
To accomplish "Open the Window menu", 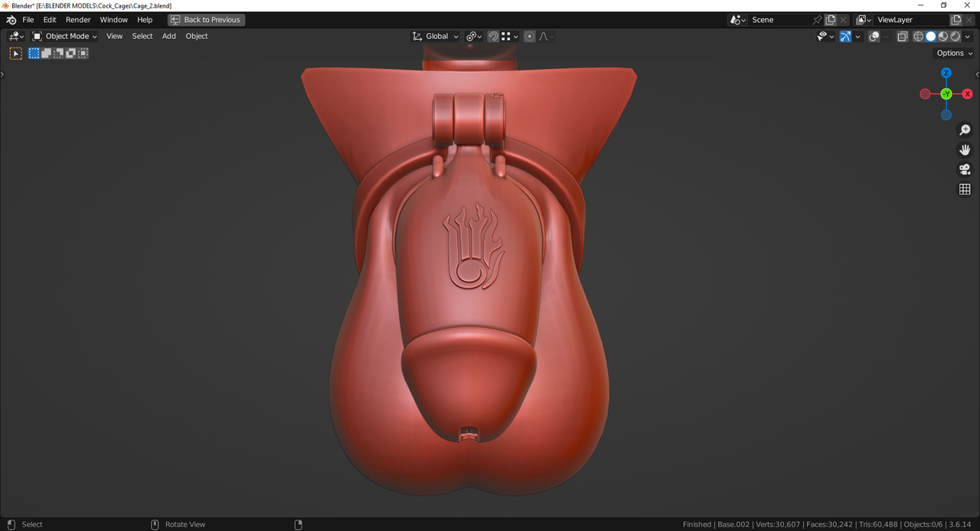I will tap(114, 20).
